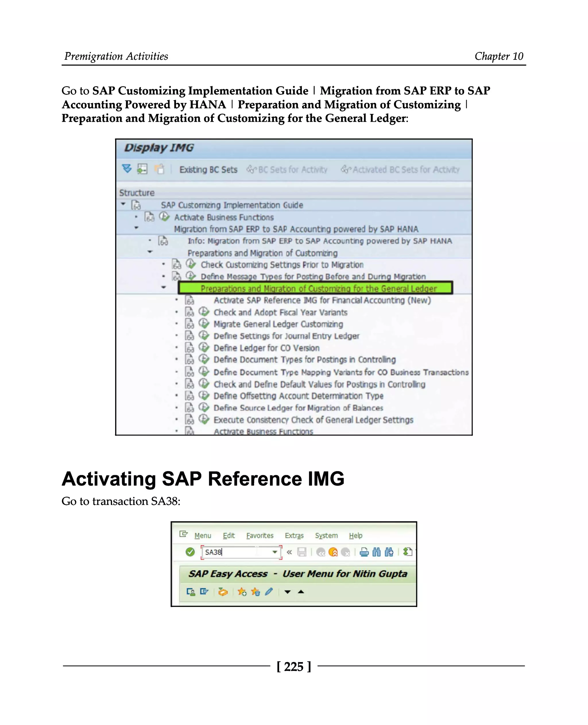Click the Find Next binoculars-plus icon
Screen dimensions: 588x725
(x=389, y=552)
